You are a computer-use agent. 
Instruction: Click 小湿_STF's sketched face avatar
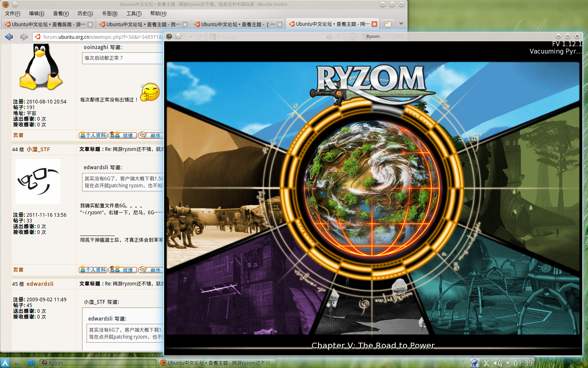(x=38, y=182)
